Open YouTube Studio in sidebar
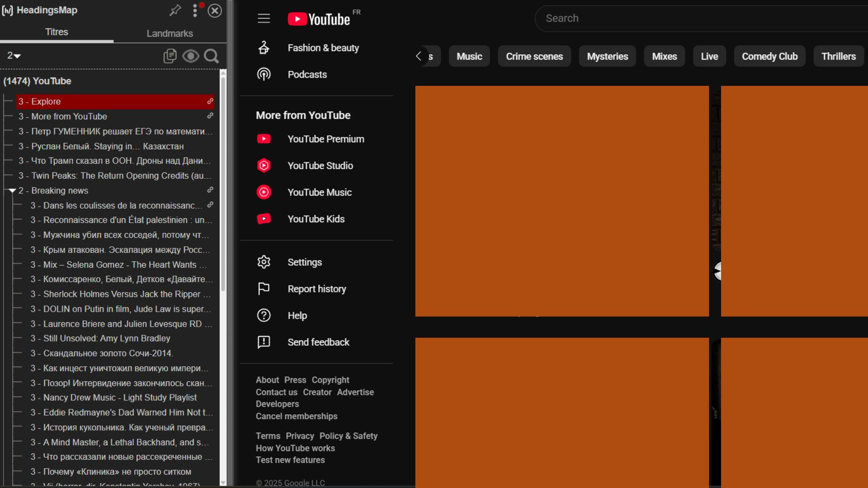 320,166
